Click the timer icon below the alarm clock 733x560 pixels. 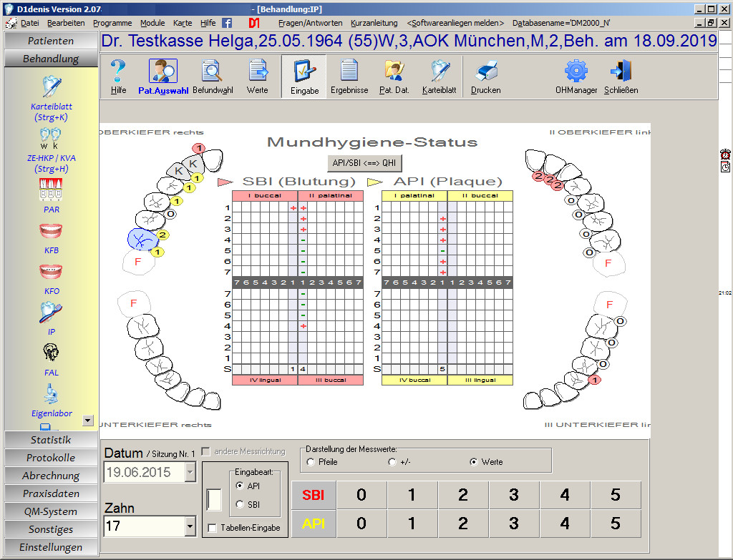pos(726,167)
